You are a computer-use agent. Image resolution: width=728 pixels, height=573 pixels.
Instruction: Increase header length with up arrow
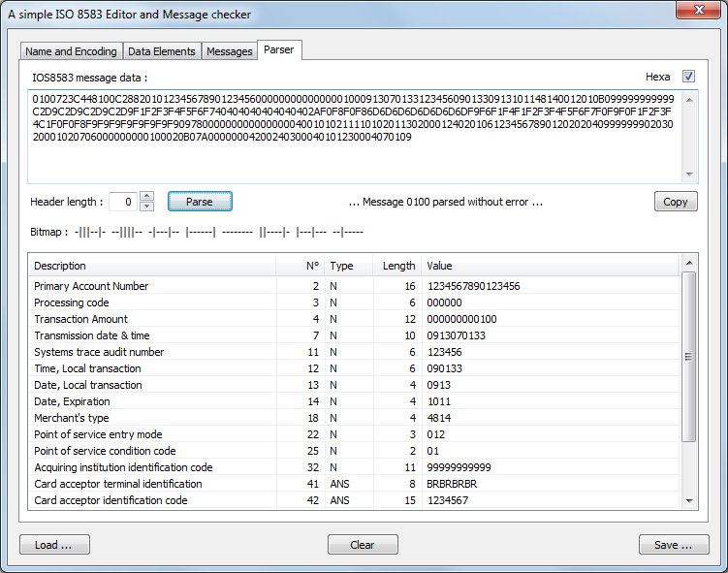point(146,197)
